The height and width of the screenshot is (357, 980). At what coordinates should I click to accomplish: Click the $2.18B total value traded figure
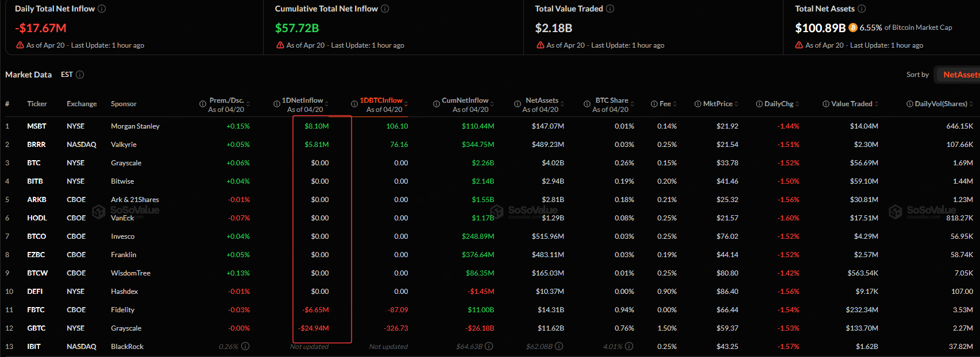tap(554, 28)
